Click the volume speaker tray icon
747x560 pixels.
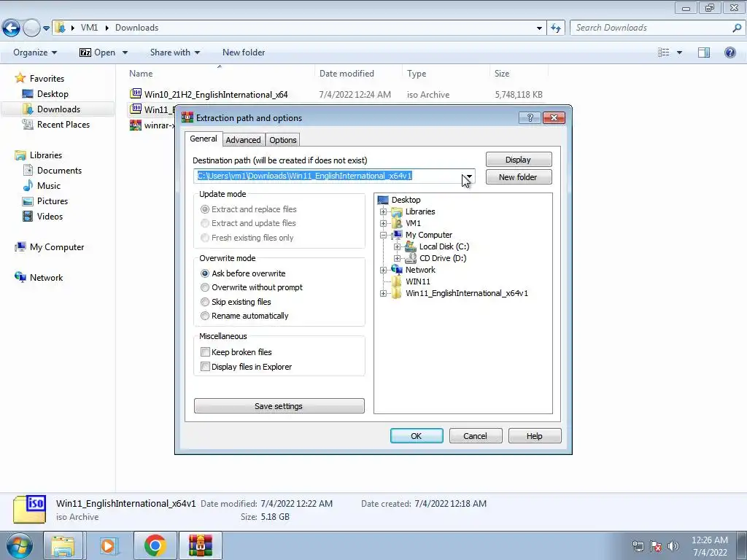[673, 545]
